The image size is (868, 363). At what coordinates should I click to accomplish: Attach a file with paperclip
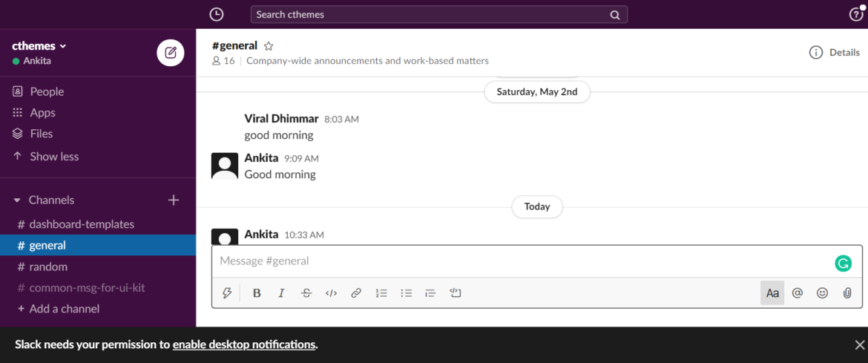pyautogui.click(x=847, y=293)
